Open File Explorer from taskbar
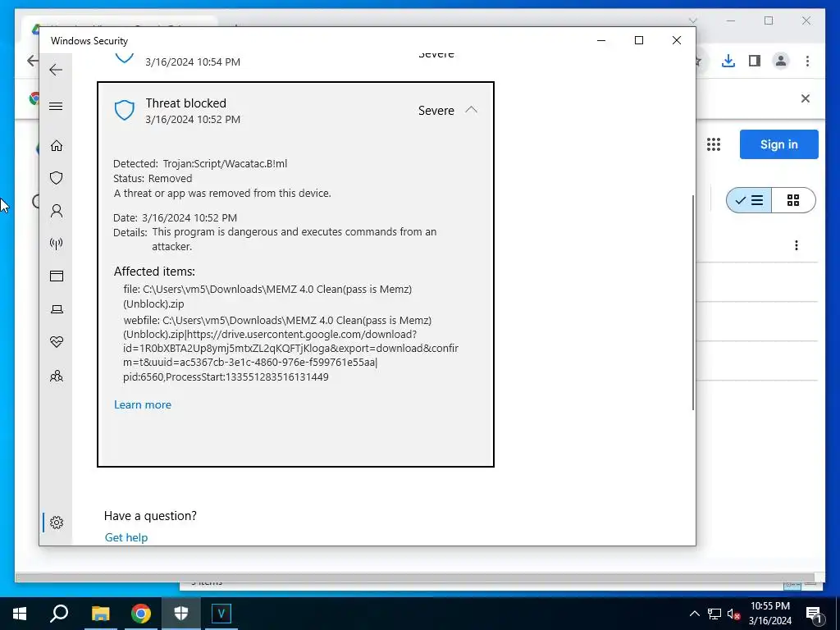Screen dimensions: 840x630 click(x=100, y=614)
